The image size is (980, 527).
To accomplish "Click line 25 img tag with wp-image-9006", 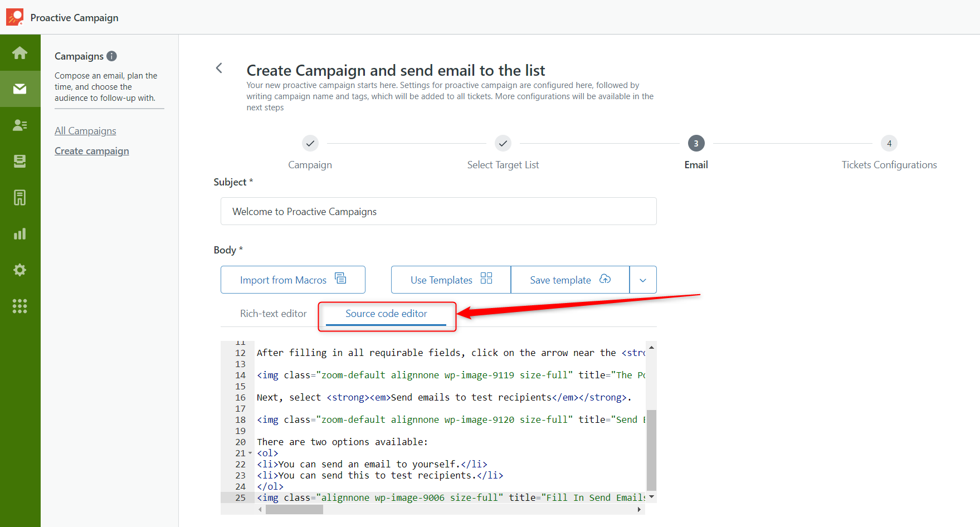I will [x=450, y=497].
